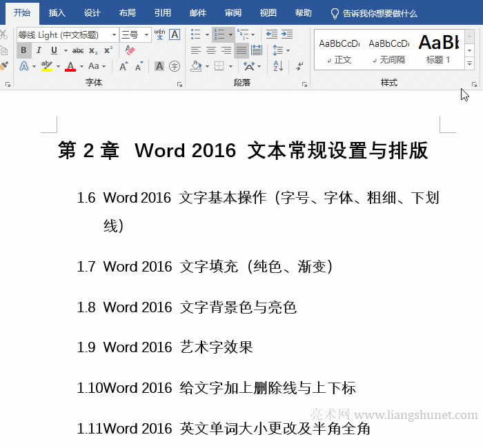This screenshot has height=448, width=483.
Task: Click the justify alignment icon
Action: point(241,50)
